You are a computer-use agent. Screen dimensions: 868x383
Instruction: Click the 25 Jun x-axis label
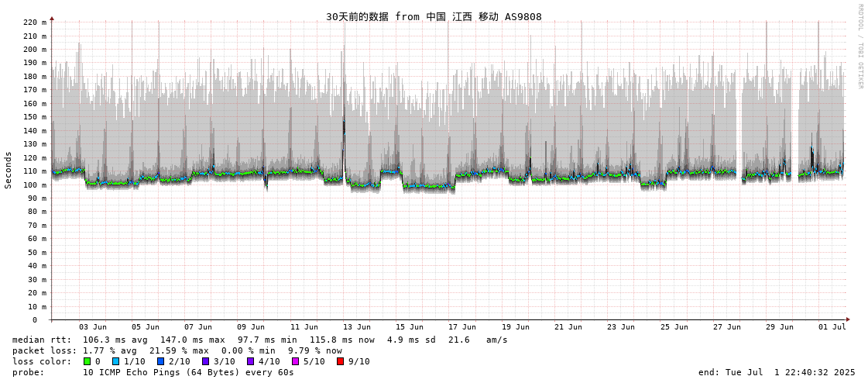674,327
